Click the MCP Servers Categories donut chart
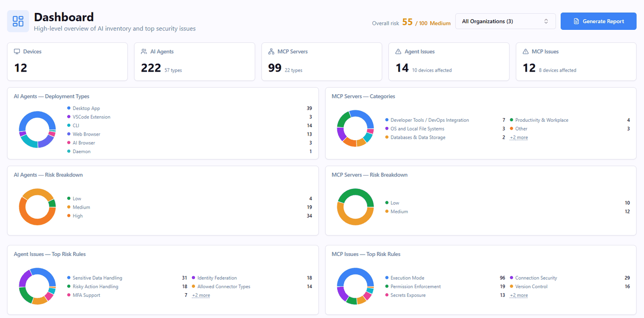Screen dimensions: 644x318 (x=355, y=129)
